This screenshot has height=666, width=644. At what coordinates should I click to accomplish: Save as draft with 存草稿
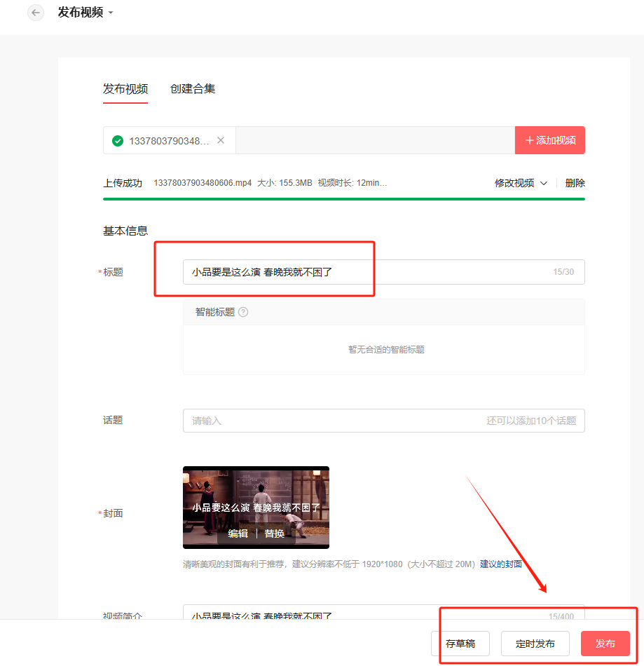(460, 644)
